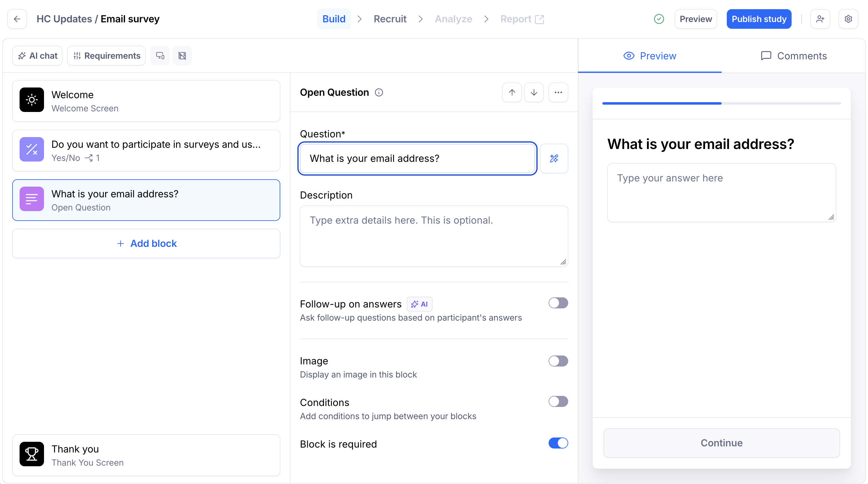868x484 pixels.
Task: Move the block down with arrow icon
Action: pyautogui.click(x=534, y=92)
